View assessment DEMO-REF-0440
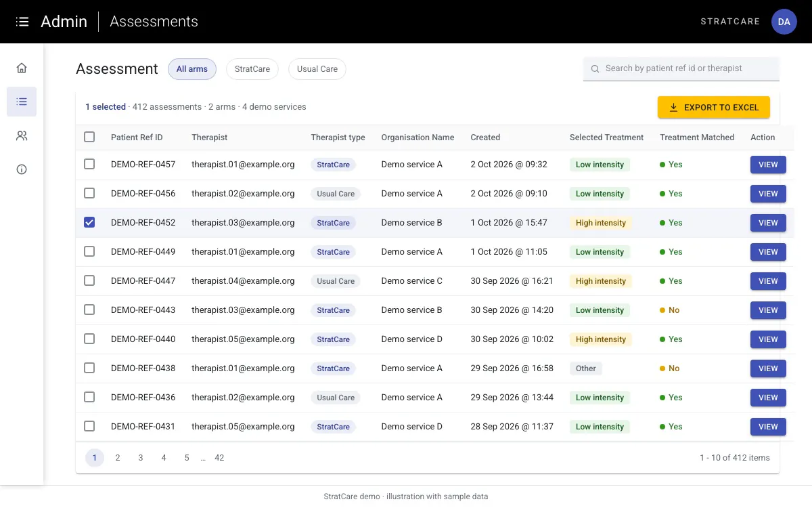 tap(768, 339)
